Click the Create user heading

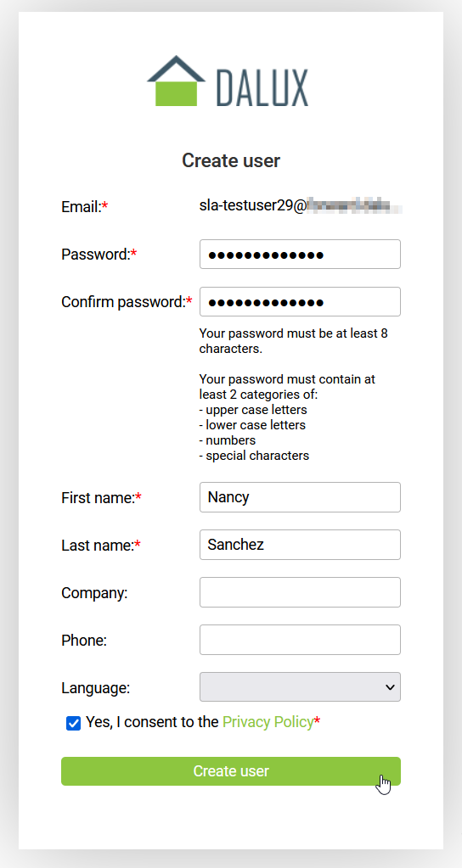(x=231, y=160)
